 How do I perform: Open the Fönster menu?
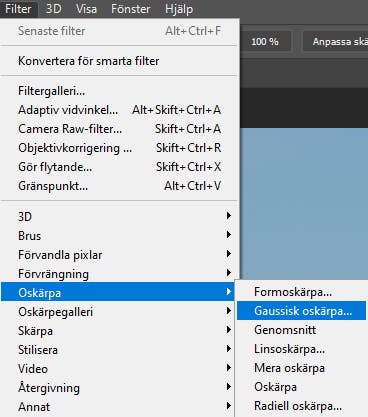coord(130,9)
